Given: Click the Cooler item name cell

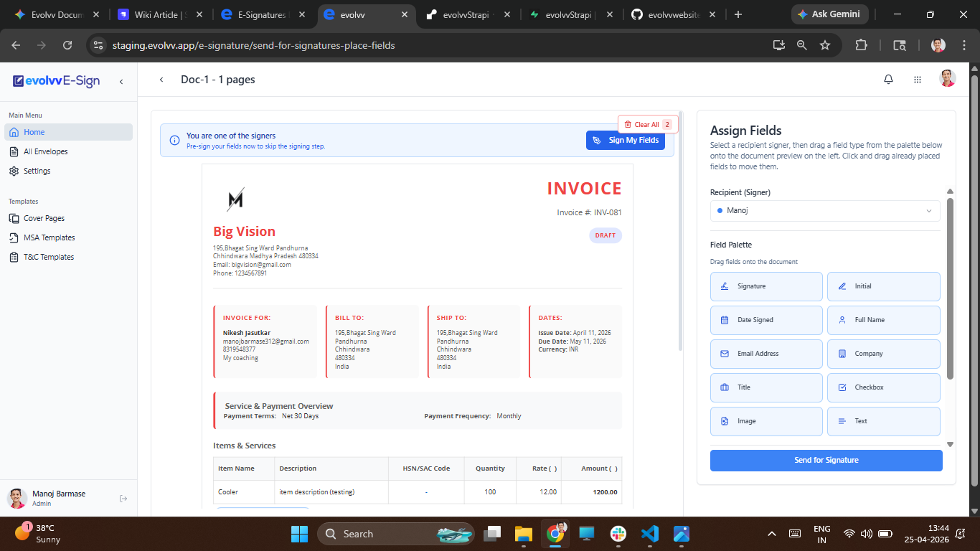Looking at the screenshot, I should pos(244,492).
